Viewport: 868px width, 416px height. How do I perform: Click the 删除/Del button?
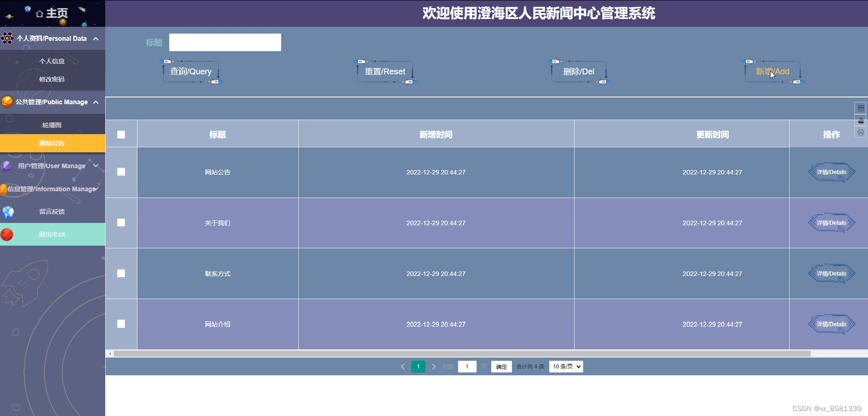pyautogui.click(x=579, y=72)
